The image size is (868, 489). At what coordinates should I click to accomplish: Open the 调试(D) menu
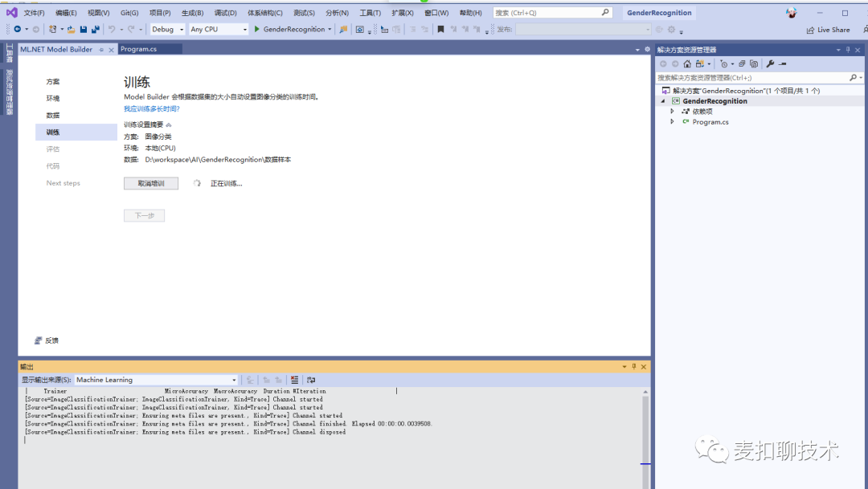(x=225, y=13)
